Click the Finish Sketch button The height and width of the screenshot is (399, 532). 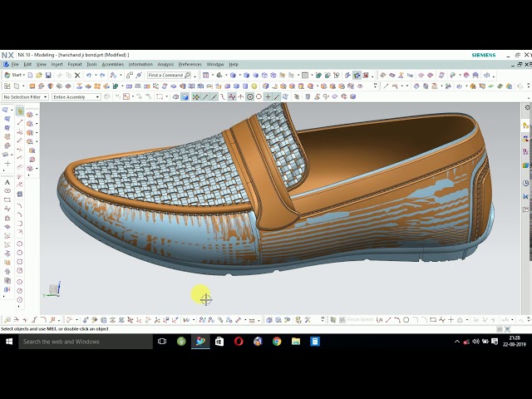click(357, 319)
